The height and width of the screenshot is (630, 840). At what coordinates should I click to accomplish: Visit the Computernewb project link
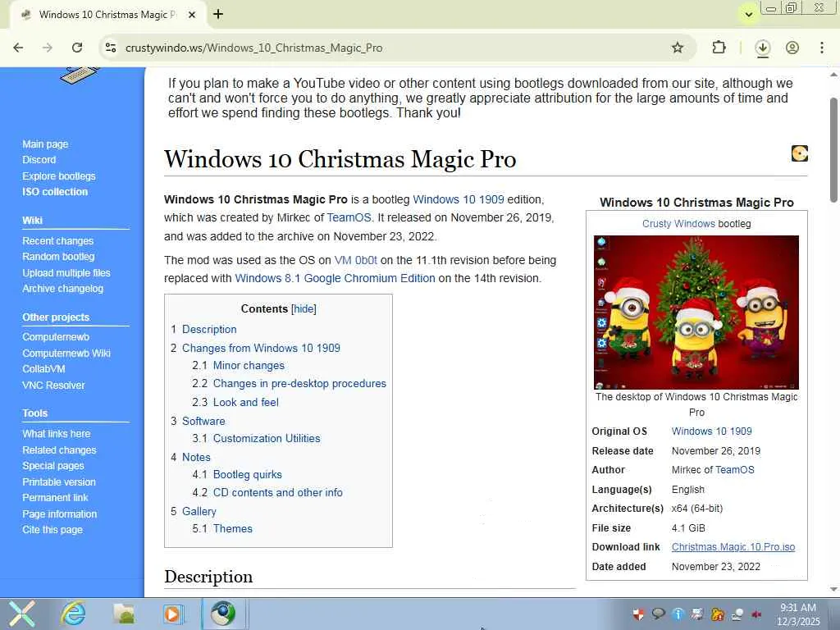tap(56, 337)
